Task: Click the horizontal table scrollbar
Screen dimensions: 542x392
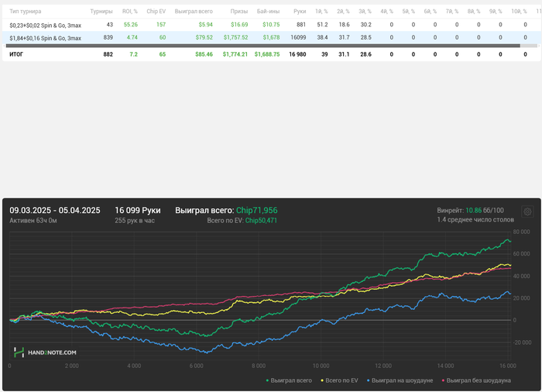Action: click(262, 46)
